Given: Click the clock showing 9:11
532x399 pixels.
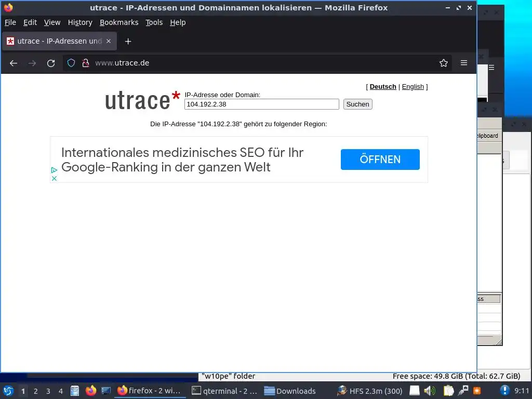Looking at the screenshot, I should point(522,391).
